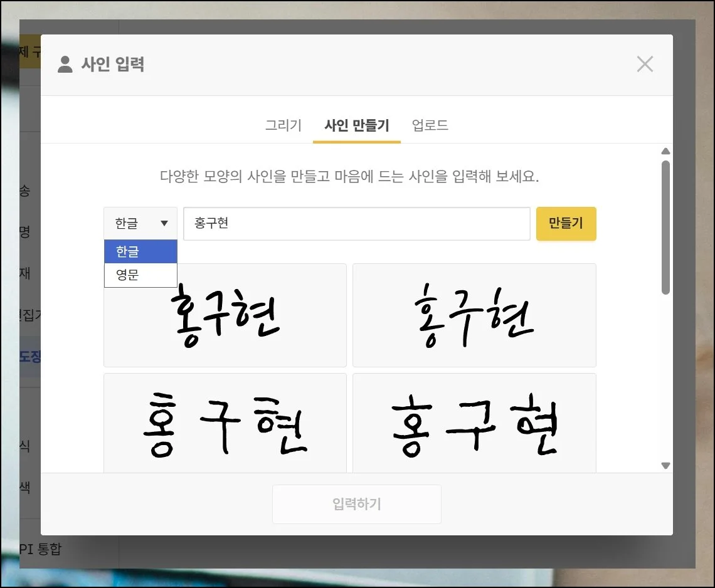Click the scrollbar's down arrow
This screenshot has width=715, height=588.
pos(665,465)
